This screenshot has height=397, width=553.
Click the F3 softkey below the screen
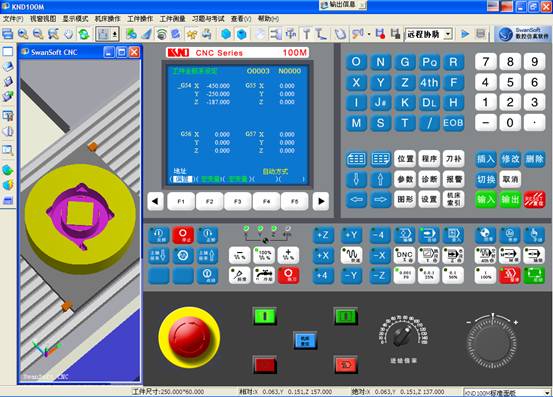click(238, 201)
